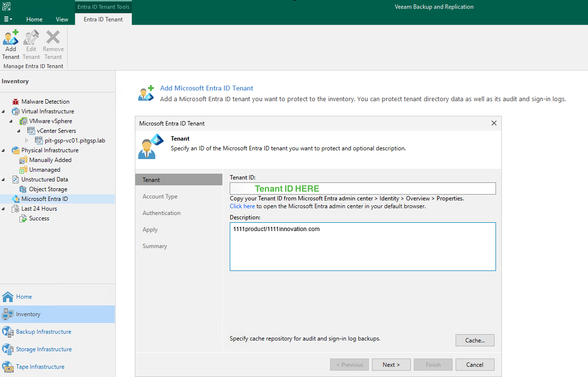Collapse the Virtual Infrastructure tree node
Viewport: 588px width, 377px height.
(4, 111)
